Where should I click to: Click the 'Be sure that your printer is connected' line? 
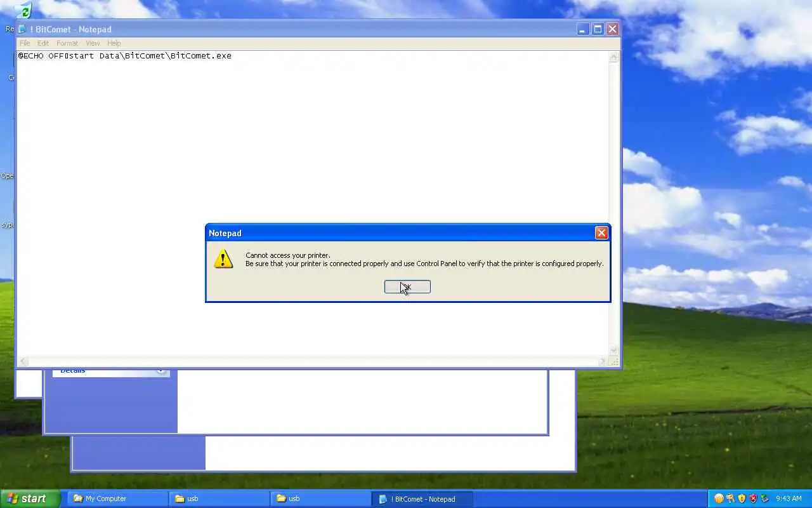[x=424, y=264]
